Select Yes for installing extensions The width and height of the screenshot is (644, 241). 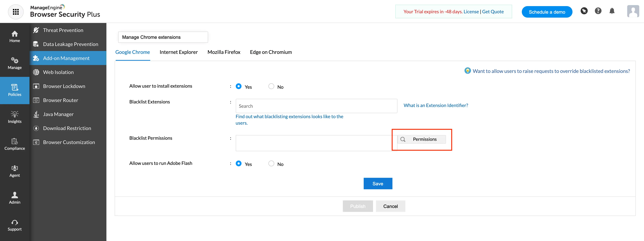tap(239, 86)
